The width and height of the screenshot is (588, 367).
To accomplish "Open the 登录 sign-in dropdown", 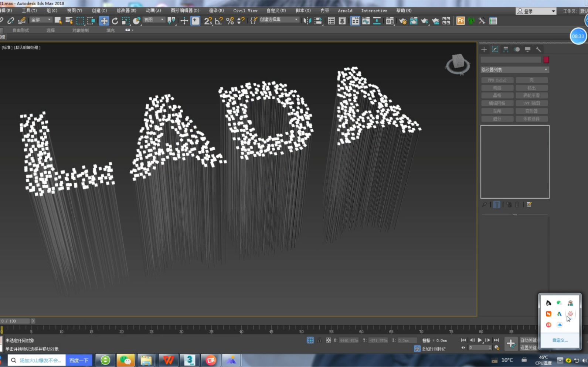I will [536, 11].
